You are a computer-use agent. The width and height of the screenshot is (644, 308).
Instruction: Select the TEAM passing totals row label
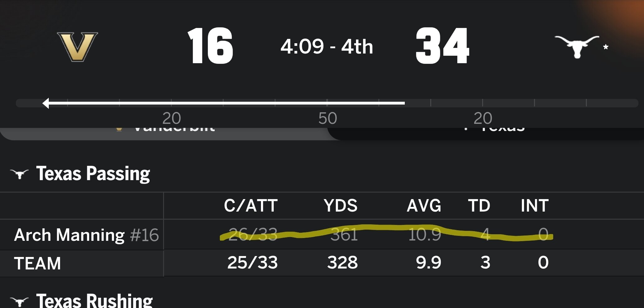[38, 263]
